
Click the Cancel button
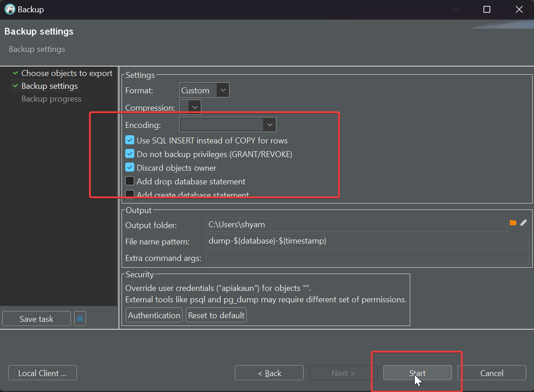tap(492, 373)
